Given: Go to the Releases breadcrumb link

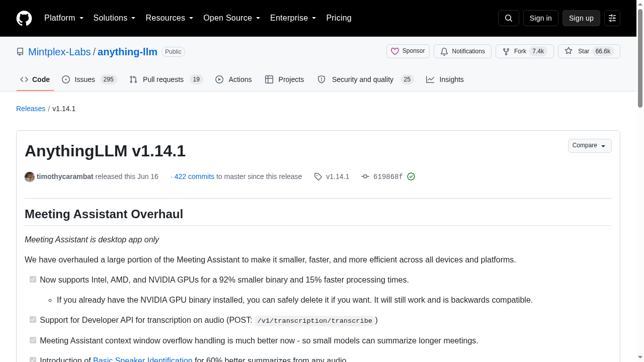Looking at the screenshot, I should click(x=31, y=109).
